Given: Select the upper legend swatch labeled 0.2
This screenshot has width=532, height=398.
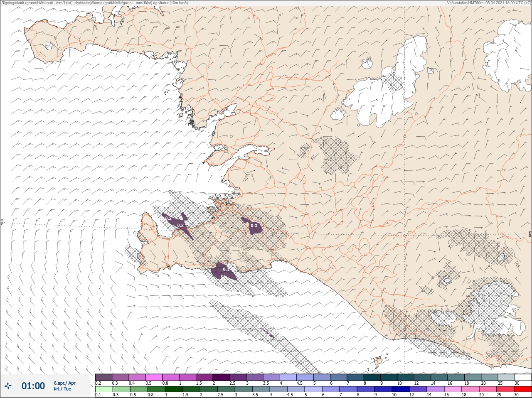Looking at the screenshot, I should pos(103,377).
